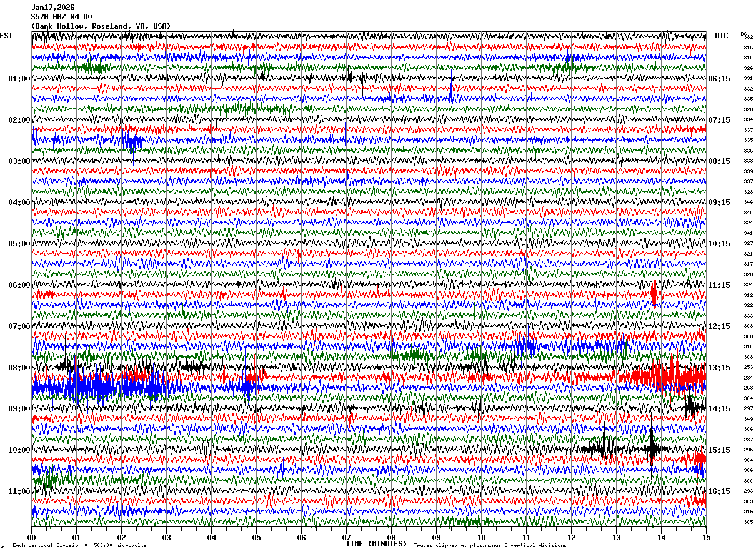This screenshot has height=554, width=756.
Task: Click the UTC timezone label
Action: (722, 36)
